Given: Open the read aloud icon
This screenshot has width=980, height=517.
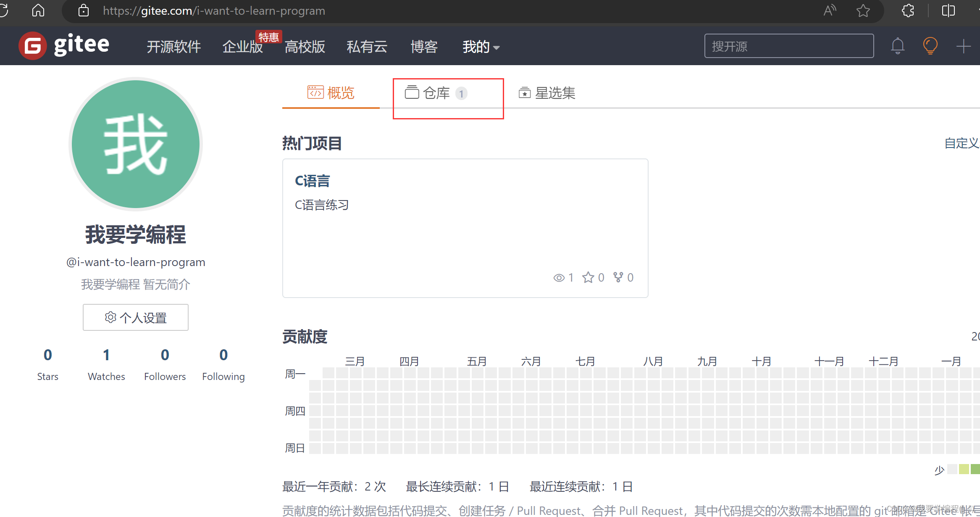Looking at the screenshot, I should 830,11.
